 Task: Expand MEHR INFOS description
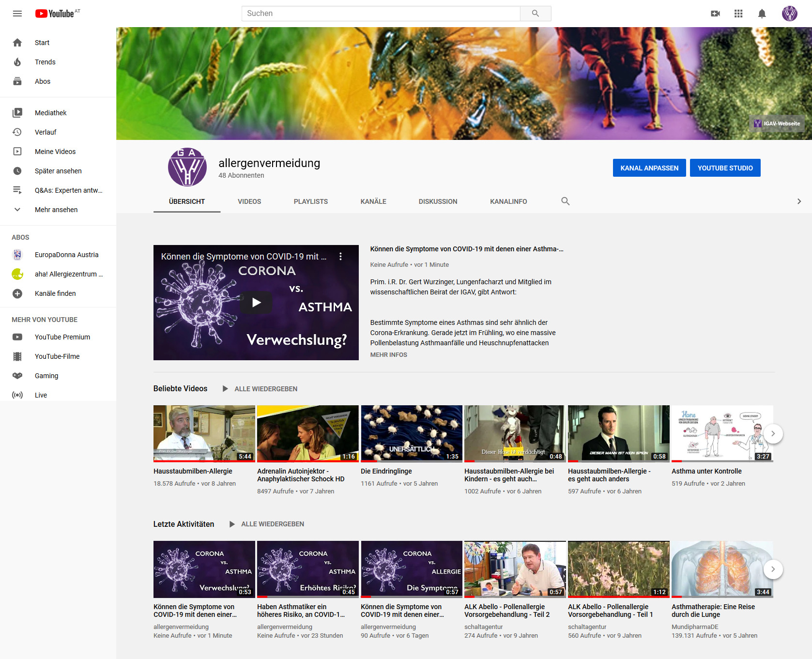tap(389, 355)
